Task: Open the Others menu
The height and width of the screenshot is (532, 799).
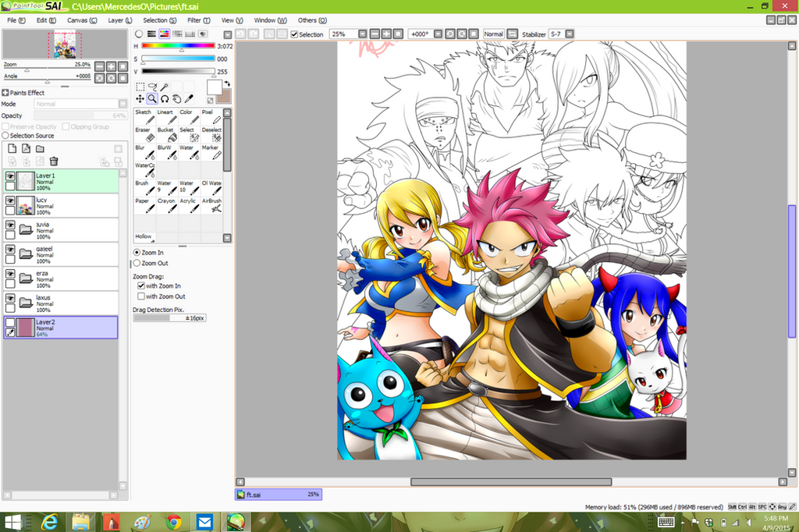Action: [312, 20]
